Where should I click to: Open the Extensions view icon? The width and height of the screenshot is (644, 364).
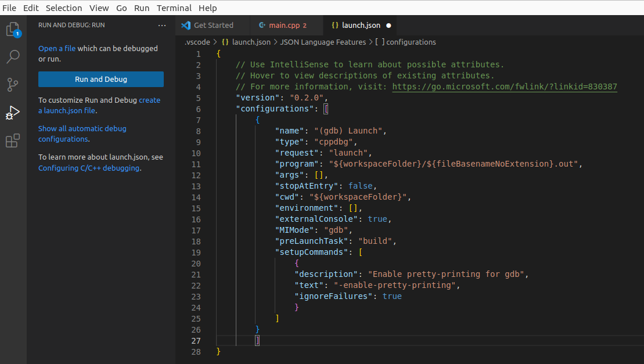pos(12,140)
